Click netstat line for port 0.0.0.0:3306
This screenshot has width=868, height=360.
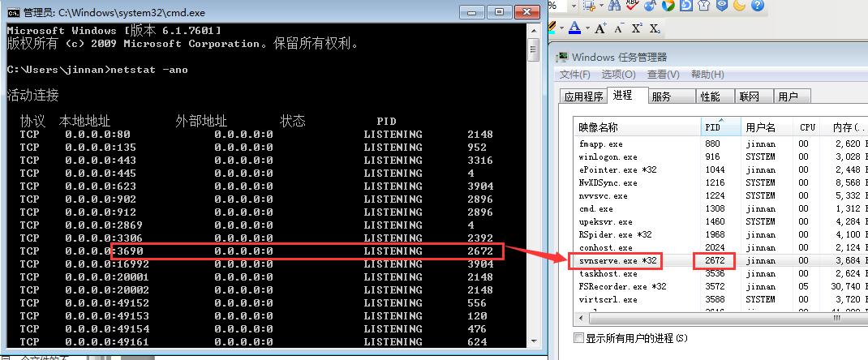256,238
